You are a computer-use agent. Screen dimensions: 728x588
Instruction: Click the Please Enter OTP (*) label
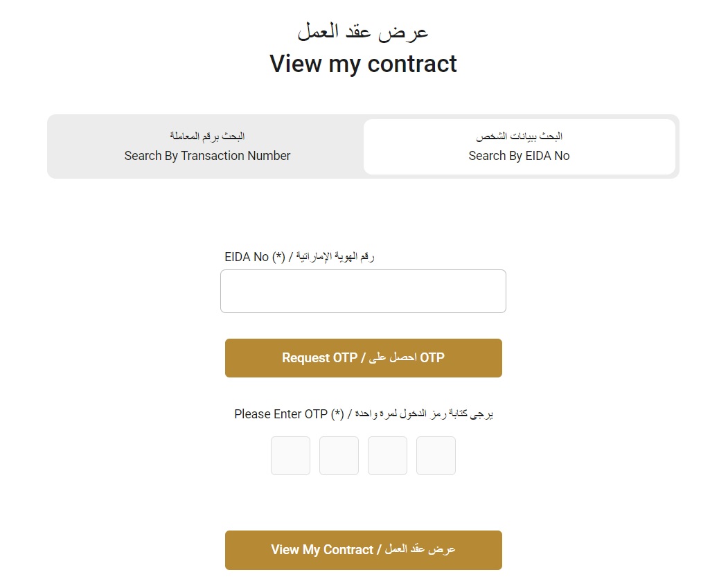(363, 413)
